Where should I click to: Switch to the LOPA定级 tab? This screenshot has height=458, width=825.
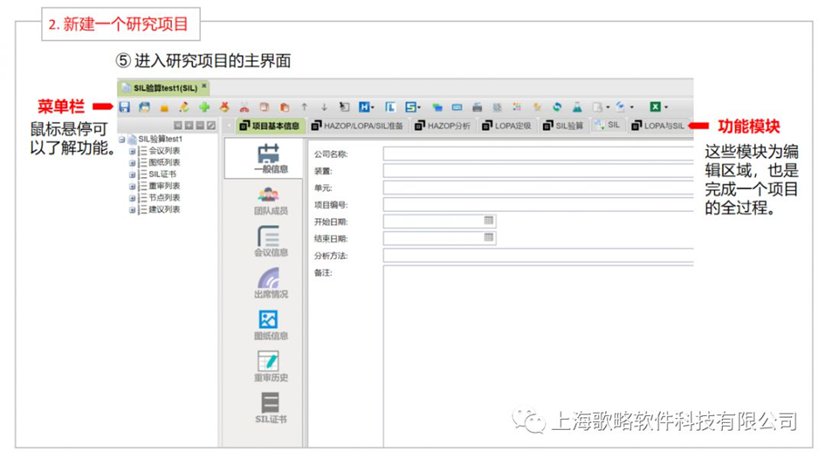tap(506, 126)
